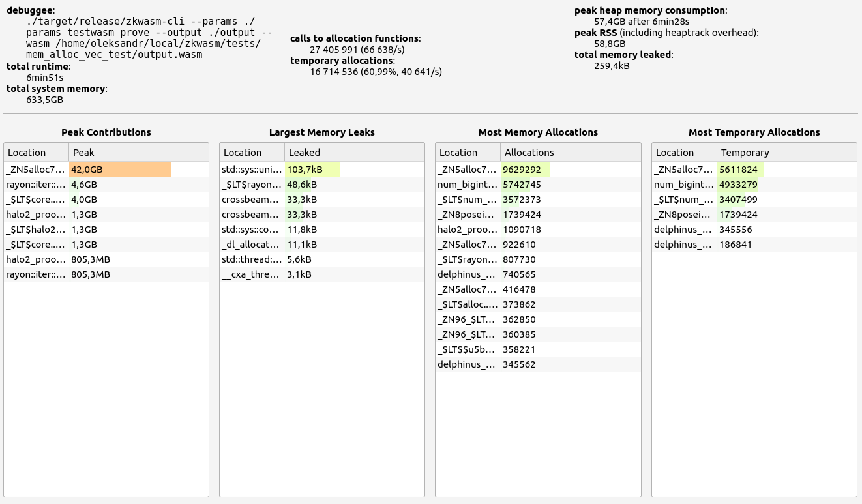Select the rayon::iter row with 4,6GB peak
The width and height of the screenshot is (862, 504).
click(37, 185)
